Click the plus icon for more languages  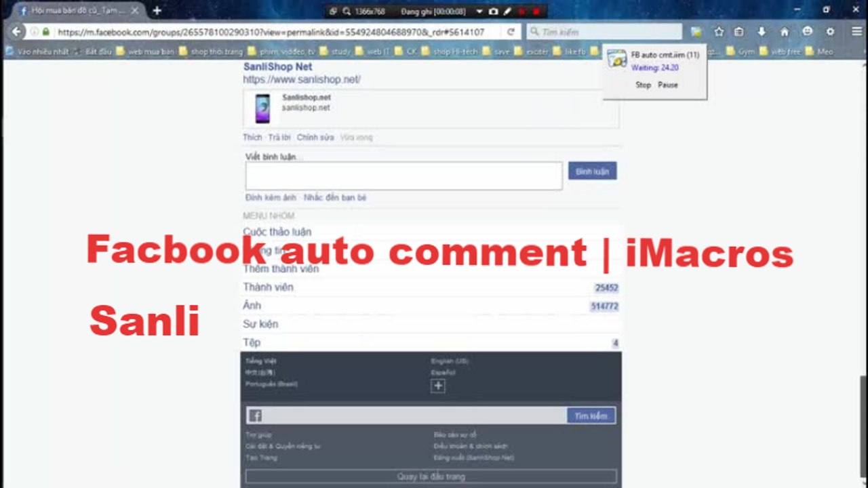coord(438,386)
